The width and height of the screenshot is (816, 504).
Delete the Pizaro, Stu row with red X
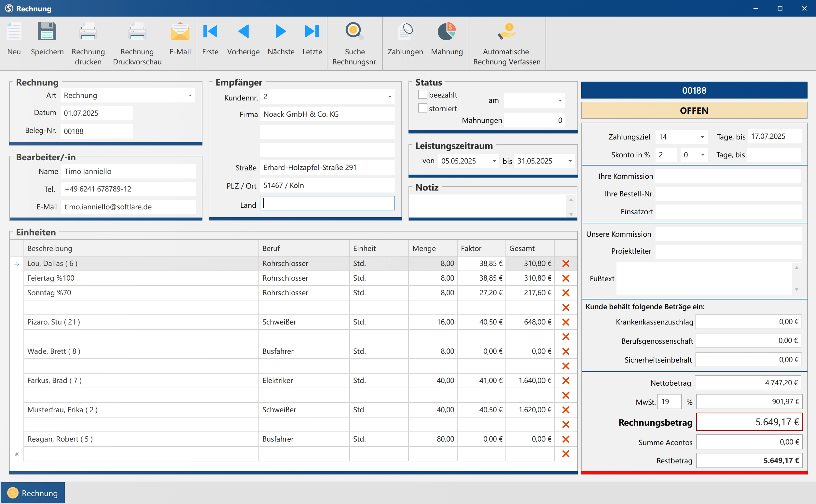[x=565, y=322]
